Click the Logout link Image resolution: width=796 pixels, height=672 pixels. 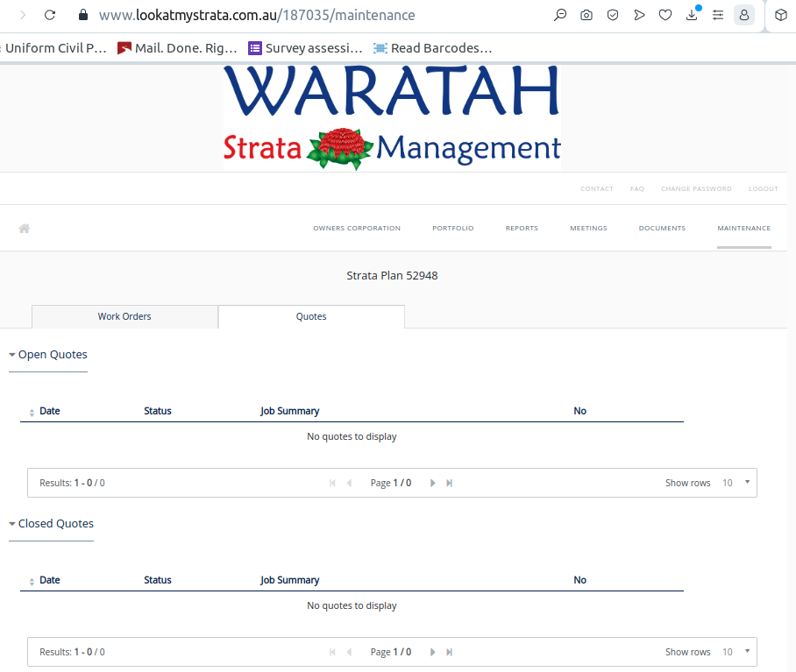[x=763, y=189]
